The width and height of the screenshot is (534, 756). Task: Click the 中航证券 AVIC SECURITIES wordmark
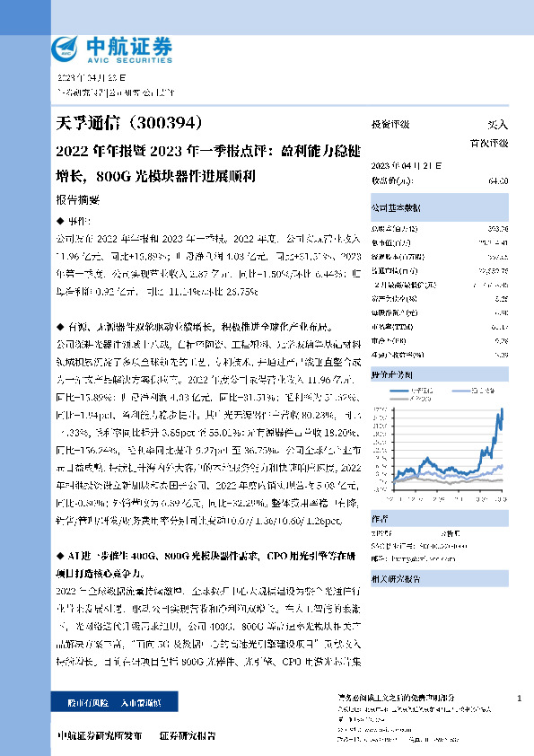[129, 50]
